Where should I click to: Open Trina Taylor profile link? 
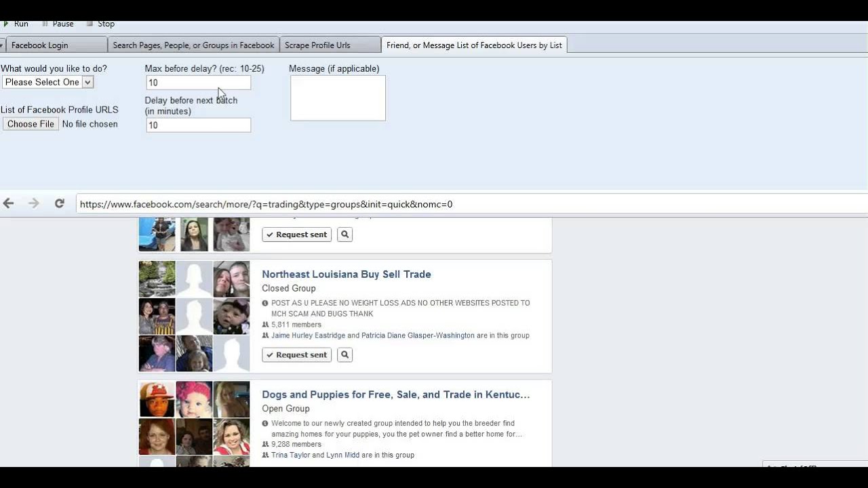pyautogui.click(x=290, y=455)
